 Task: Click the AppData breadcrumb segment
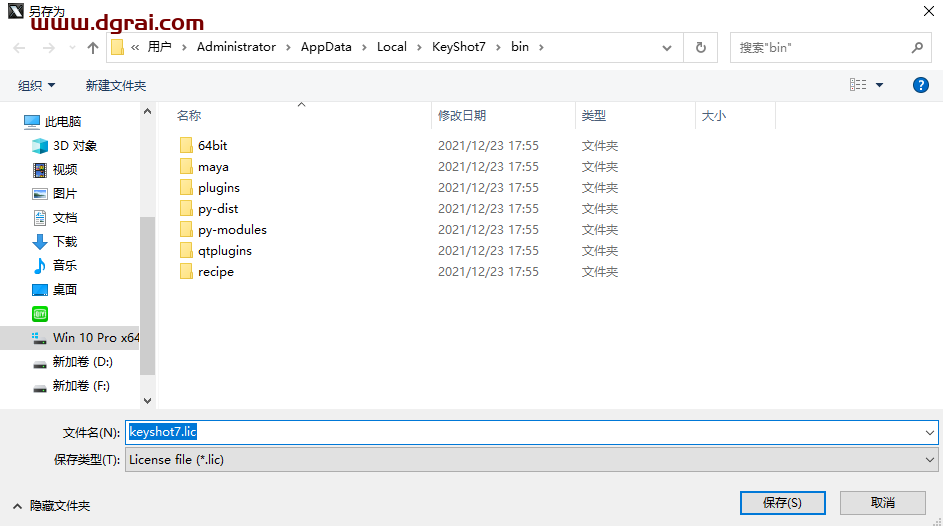tap(326, 47)
